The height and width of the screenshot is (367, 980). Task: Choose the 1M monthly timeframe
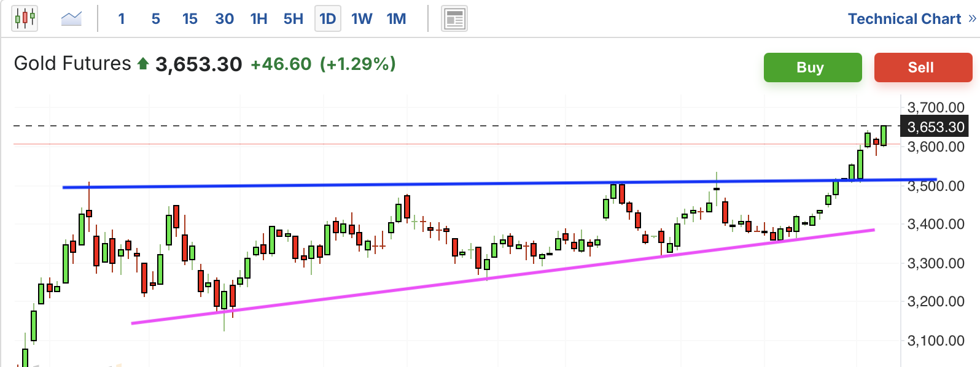point(397,19)
